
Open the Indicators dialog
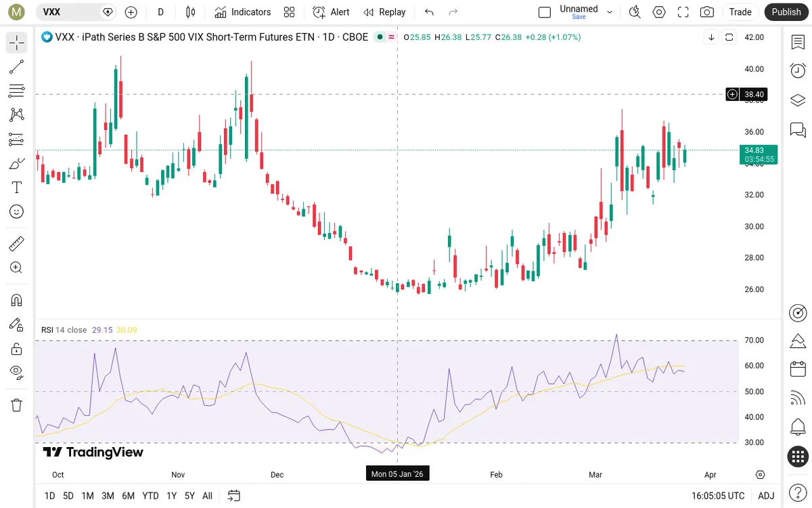[243, 12]
